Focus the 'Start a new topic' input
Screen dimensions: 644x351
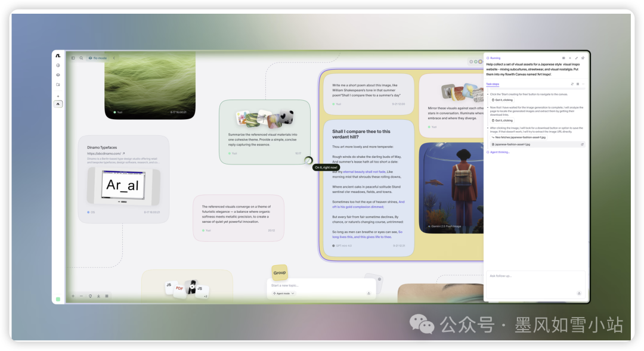pyautogui.click(x=321, y=285)
